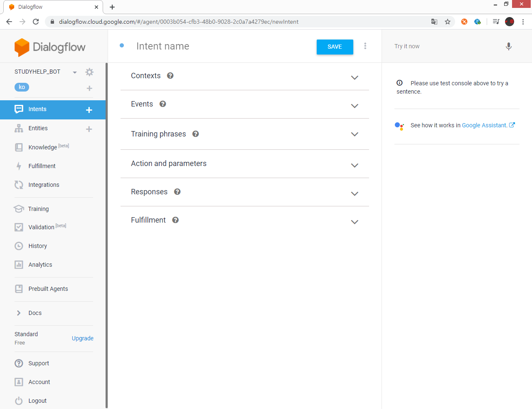Click the Fulfillment lightning icon

[19, 166]
